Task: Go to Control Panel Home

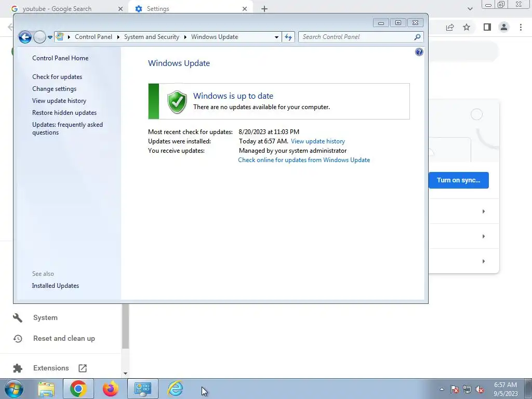Action: (x=60, y=58)
